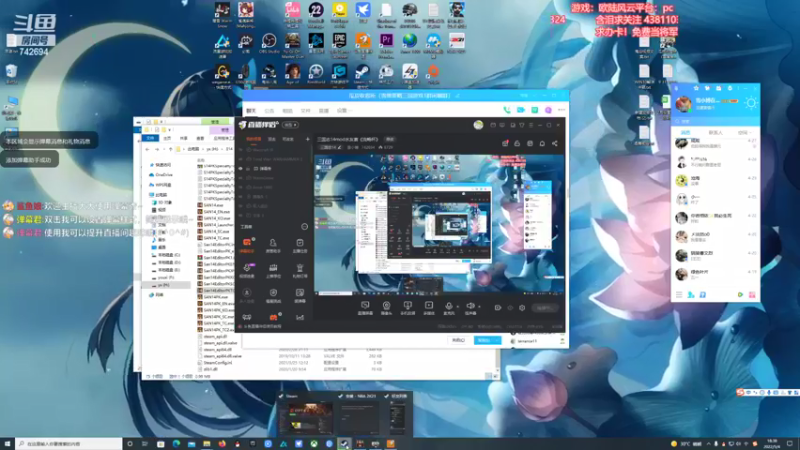The height and width of the screenshot is (450, 800).
Task: Open the Contacts tab in the QQ panel
Action: 715,133
